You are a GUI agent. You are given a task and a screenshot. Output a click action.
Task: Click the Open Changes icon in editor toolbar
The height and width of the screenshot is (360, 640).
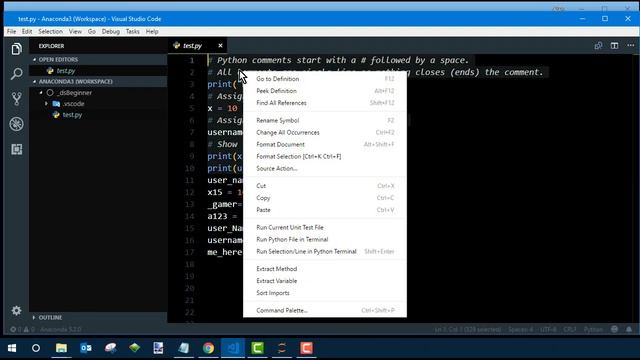pyautogui.click(x=598, y=46)
